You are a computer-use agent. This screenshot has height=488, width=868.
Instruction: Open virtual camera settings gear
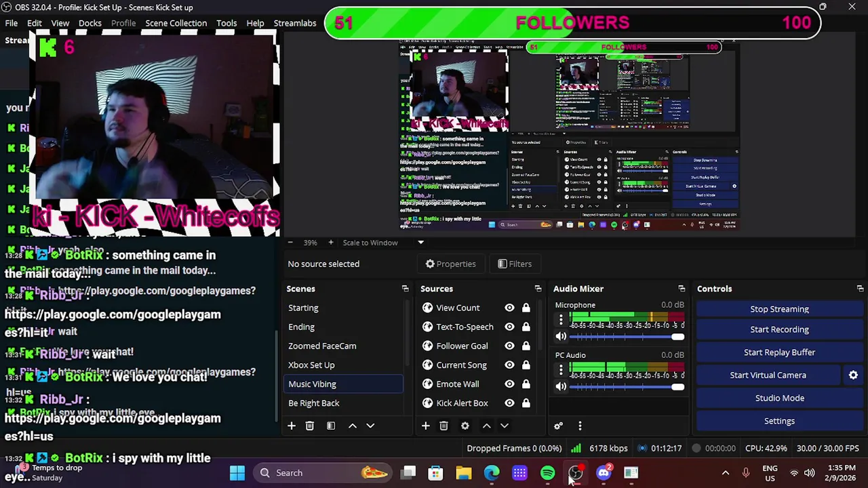(x=853, y=375)
